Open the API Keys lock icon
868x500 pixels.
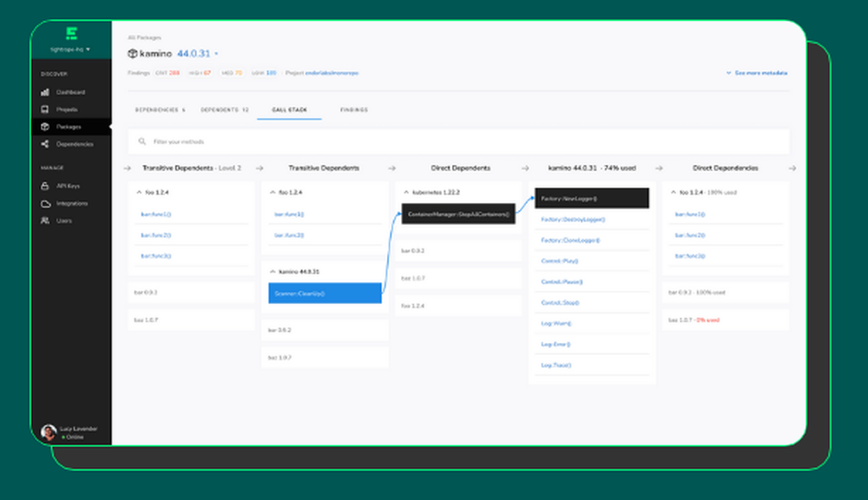point(45,186)
